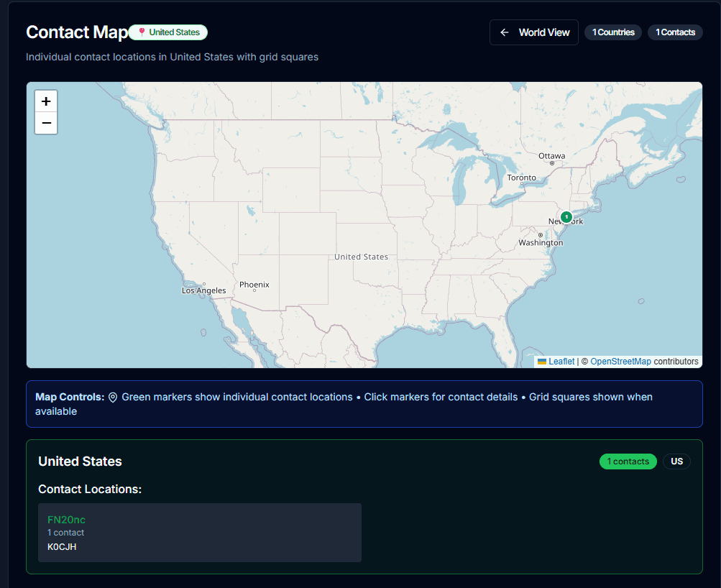Click the United States section heading

(80, 461)
